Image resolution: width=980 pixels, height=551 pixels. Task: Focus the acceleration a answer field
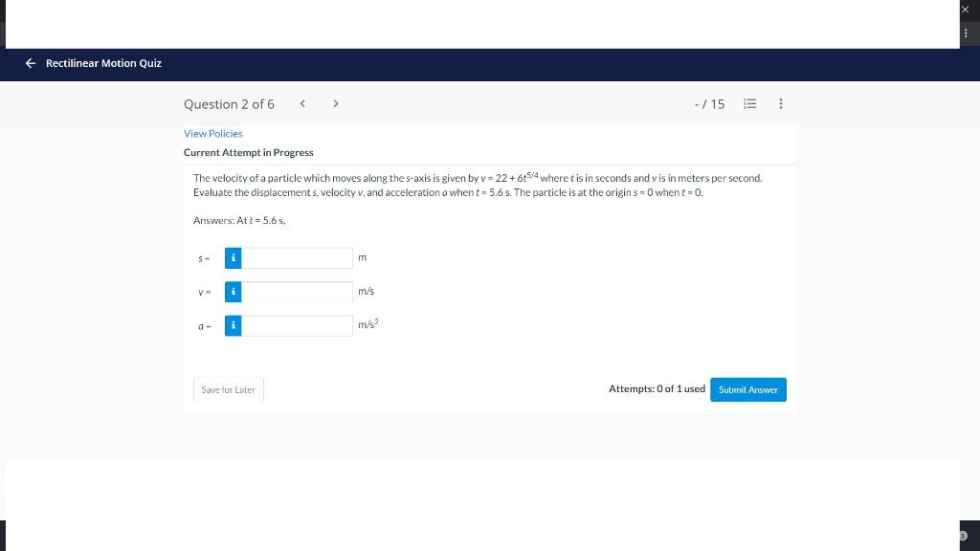tap(297, 325)
